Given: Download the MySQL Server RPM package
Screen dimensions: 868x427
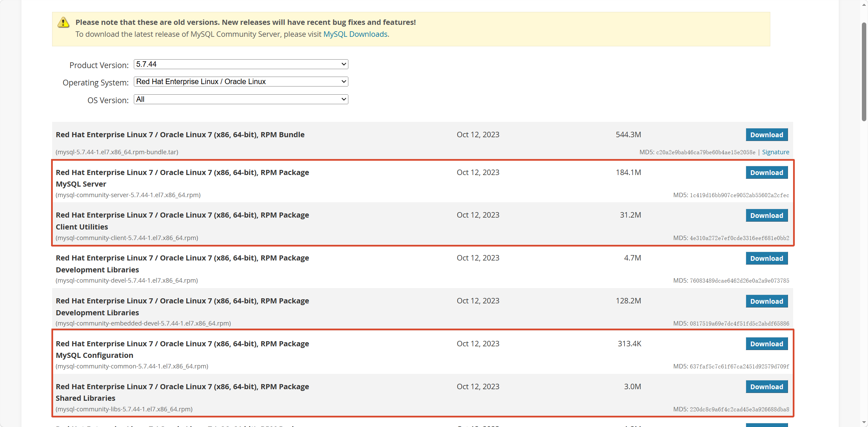Looking at the screenshot, I should 767,173.
